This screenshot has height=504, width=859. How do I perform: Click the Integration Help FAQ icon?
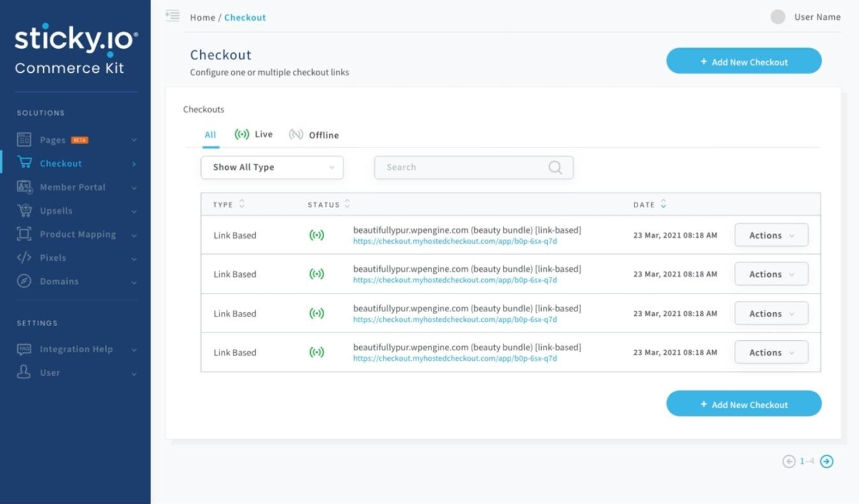(x=24, y=349)
